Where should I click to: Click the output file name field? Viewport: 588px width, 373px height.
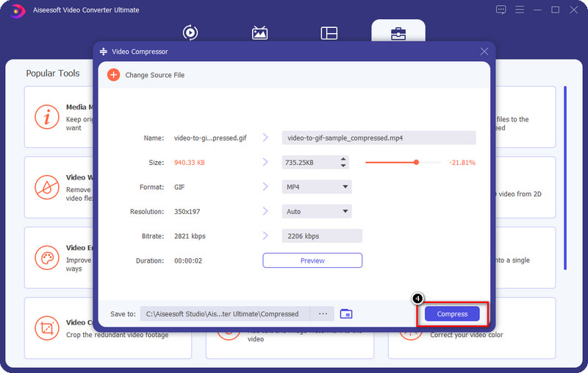379,138
